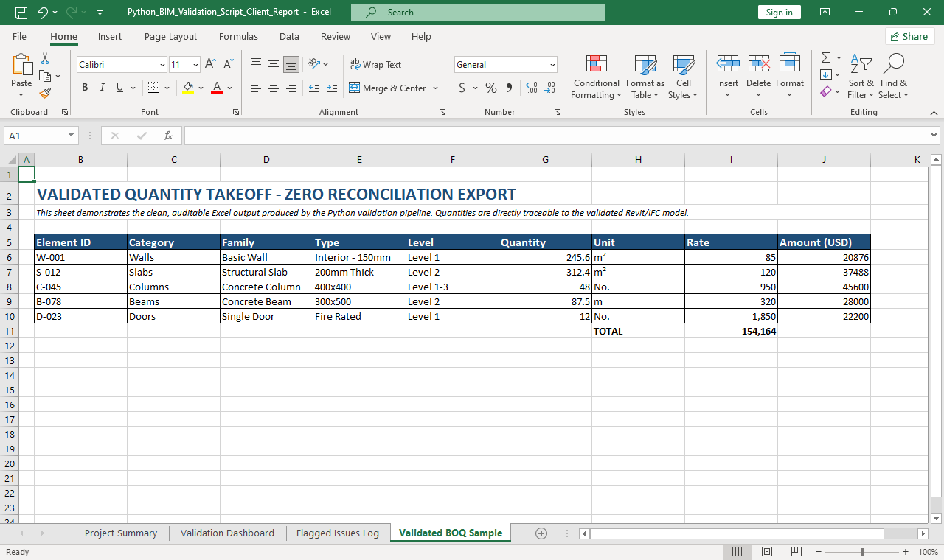Open the Project Summary sheet tab
Viewport: 944px width, 560px height.
(x=121, y=533)
